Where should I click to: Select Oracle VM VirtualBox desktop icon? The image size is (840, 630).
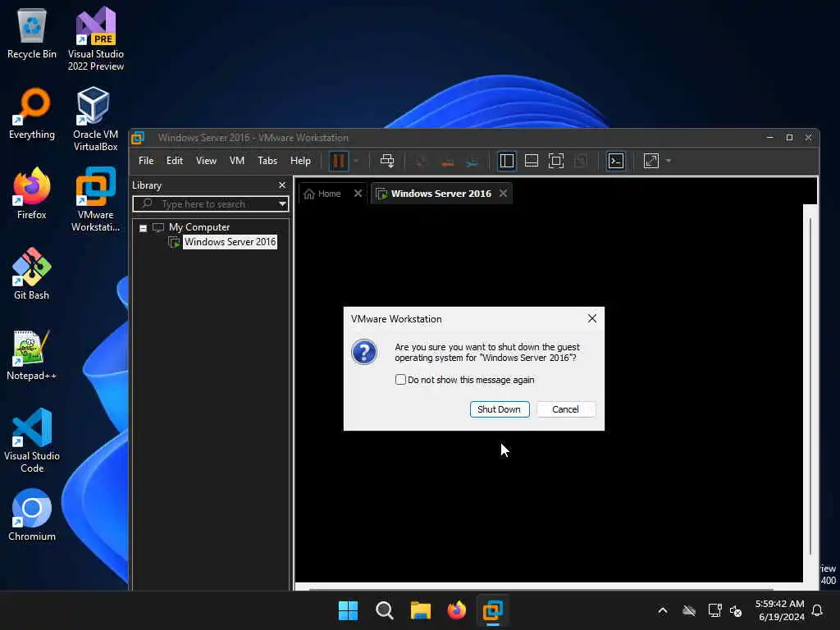pos(95,119)
